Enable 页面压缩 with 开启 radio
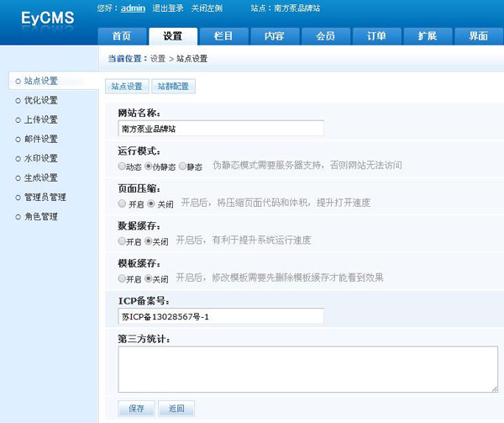 tap(123, 204)
